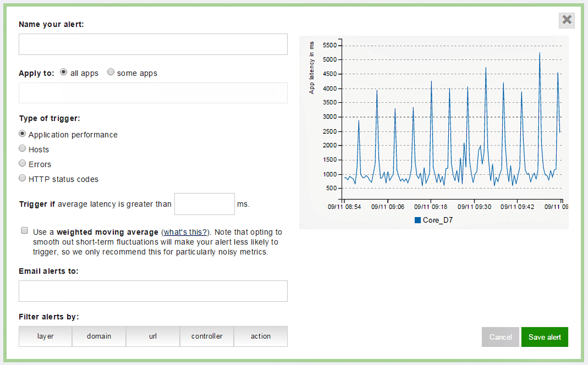This screenshot has height=365, width=588.
Task: Click the 09/11 09:30 time axis label
Action: (x=474, y=207)
